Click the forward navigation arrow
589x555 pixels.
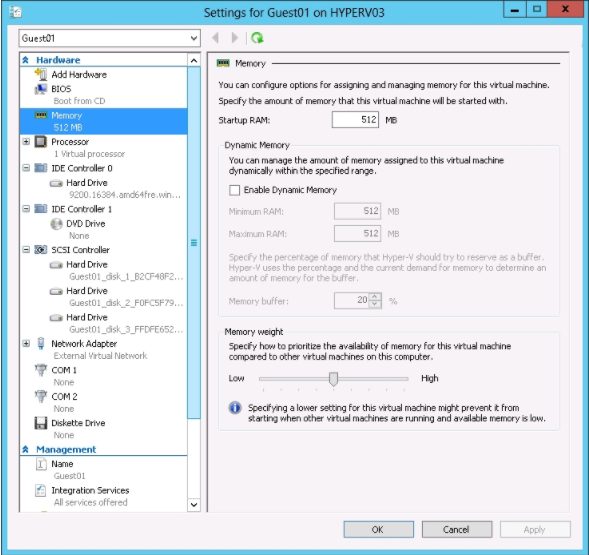(234, 38)
